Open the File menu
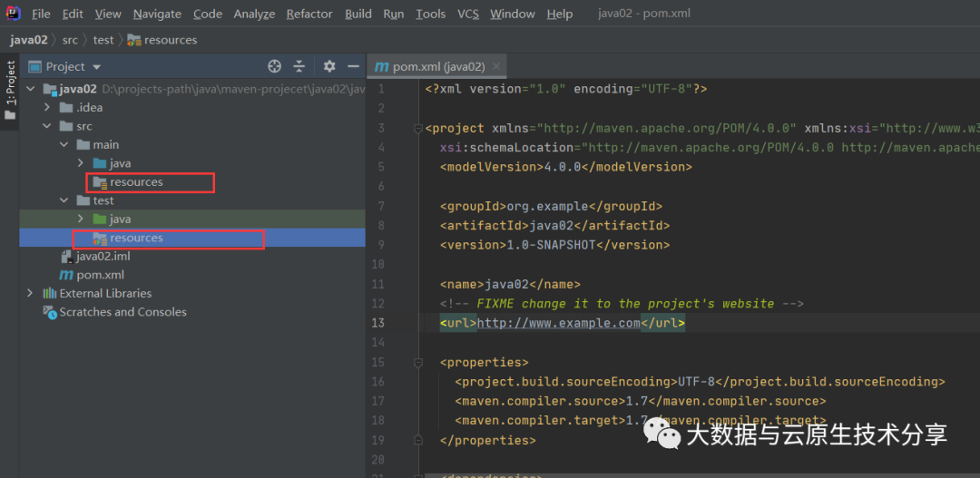980x478 pixels. (41, 14)
